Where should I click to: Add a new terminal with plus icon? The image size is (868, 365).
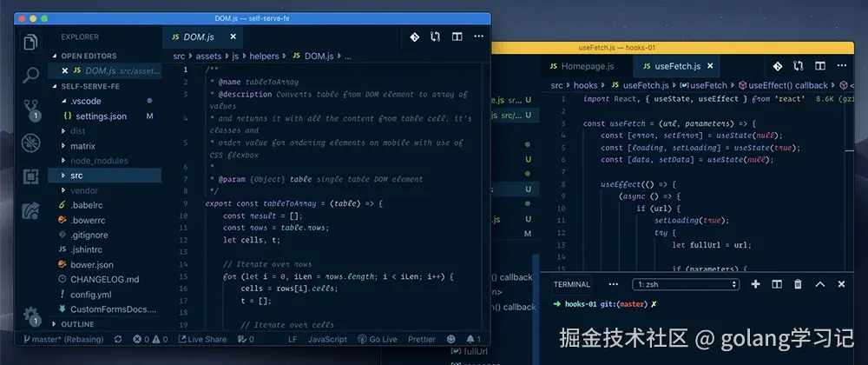click(x=756, y=284)
